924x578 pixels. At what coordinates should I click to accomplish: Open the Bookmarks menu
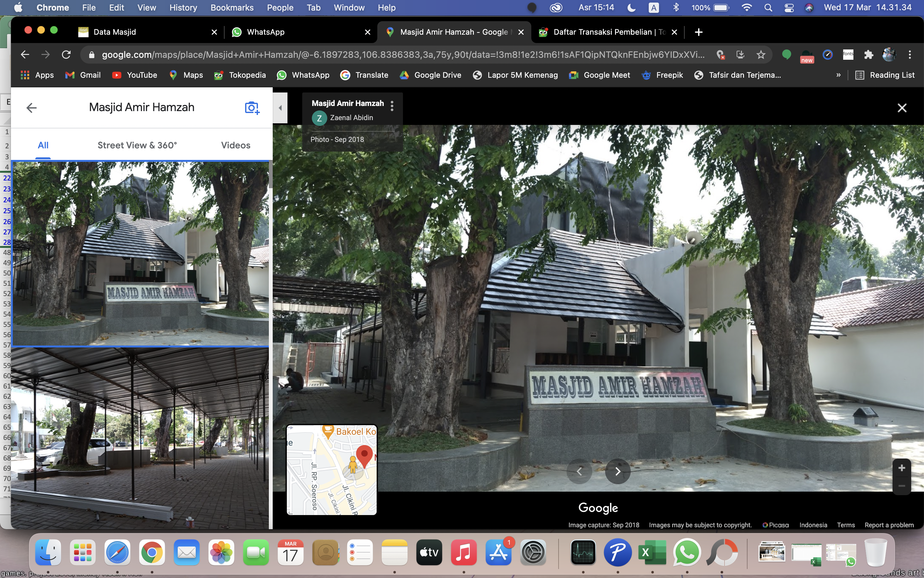232,8
